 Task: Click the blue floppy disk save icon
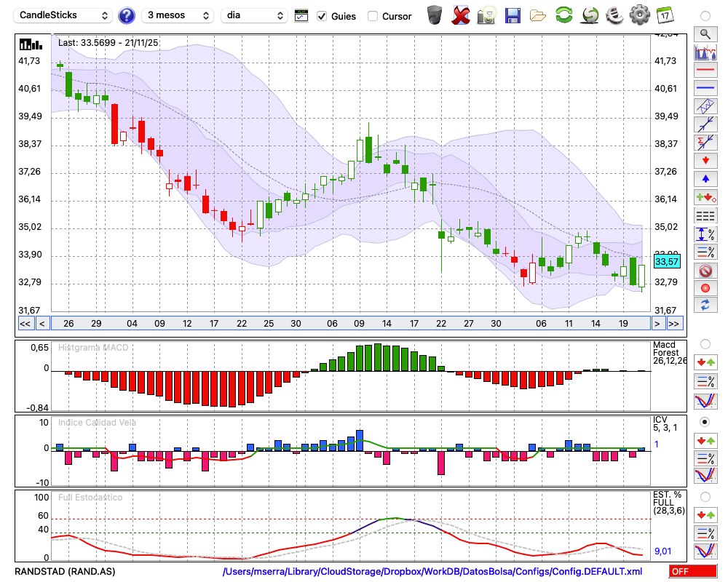point(513,15)
